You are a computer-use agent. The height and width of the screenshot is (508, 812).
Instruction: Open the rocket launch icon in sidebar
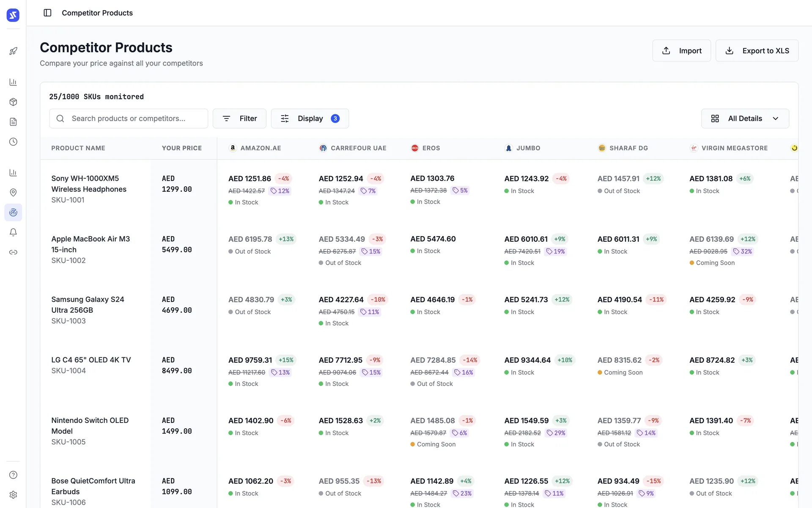coord(13,51)
